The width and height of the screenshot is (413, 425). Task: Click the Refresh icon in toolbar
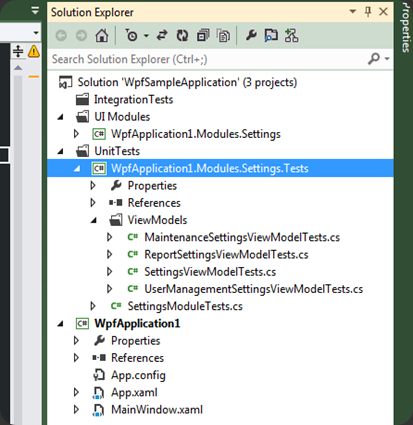(182, 35)
